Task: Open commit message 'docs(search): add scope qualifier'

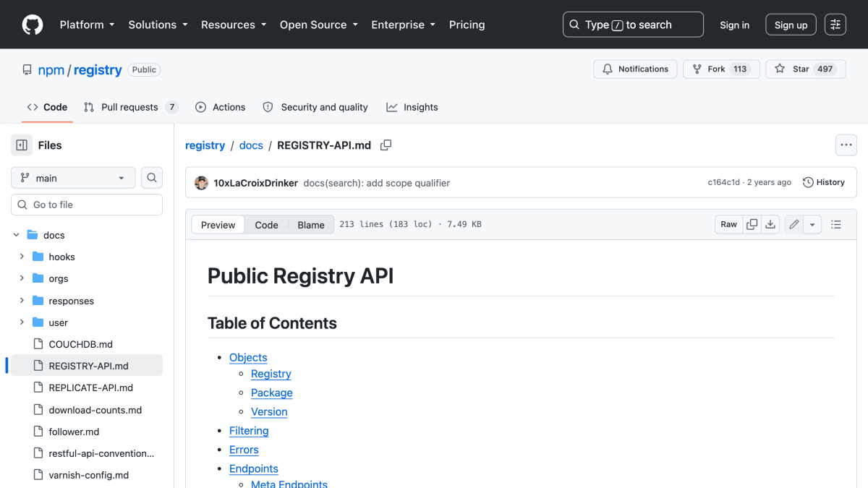Action: click(x=376, y=183)
